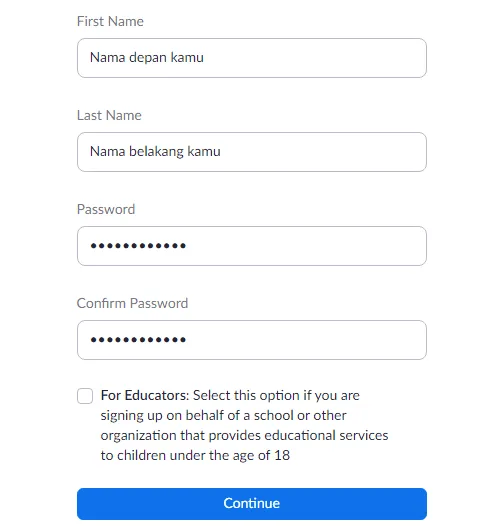Click the bold For Educators text
This screenshot has height=526, width=504.
tap(145, 395)
